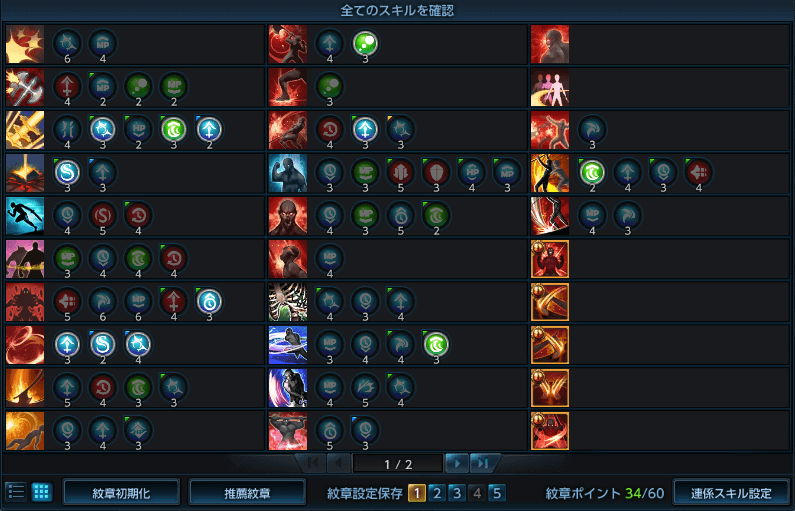Click the 紋章初期化 reset button
The height and width of the screenshot is (511, 795).
click(121, 493)
